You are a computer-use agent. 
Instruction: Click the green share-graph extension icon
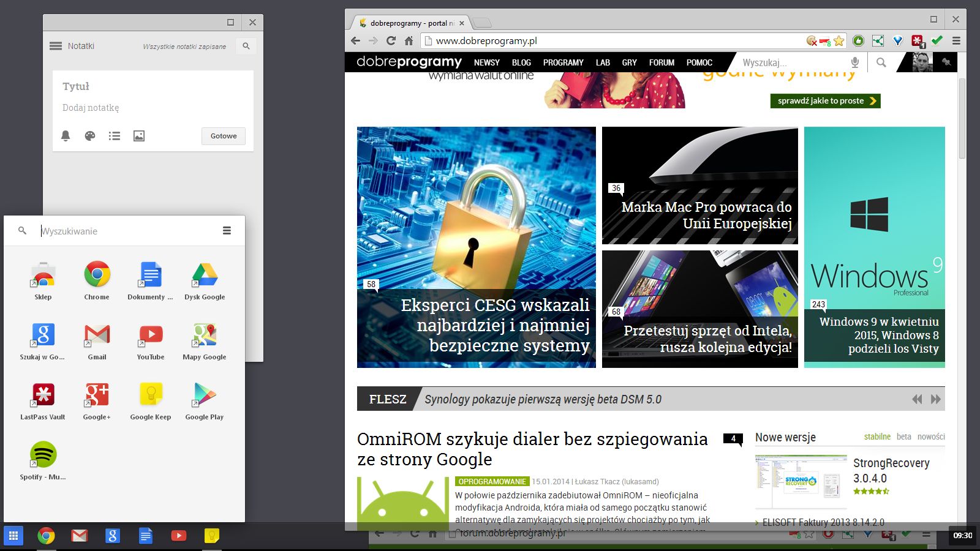[878, 41]
